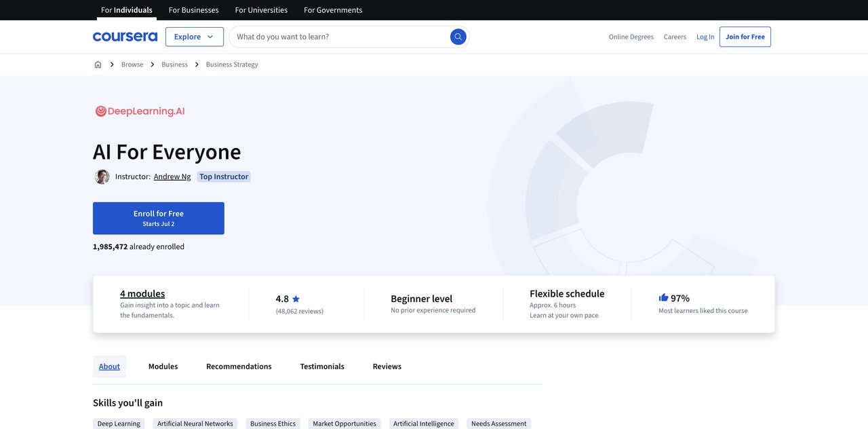Click the 'No prior experience required' text

tap(433, 310)
